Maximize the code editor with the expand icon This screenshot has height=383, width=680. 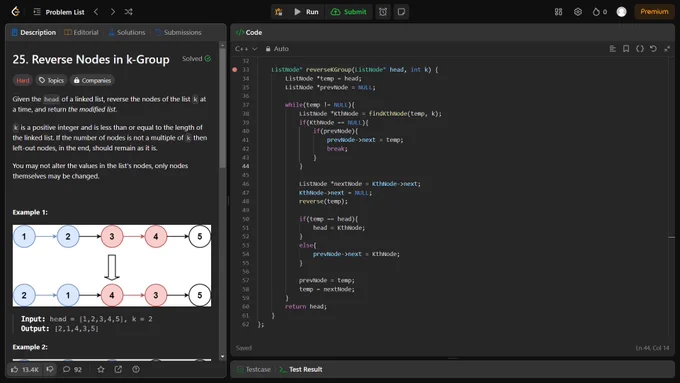[667, 49]
